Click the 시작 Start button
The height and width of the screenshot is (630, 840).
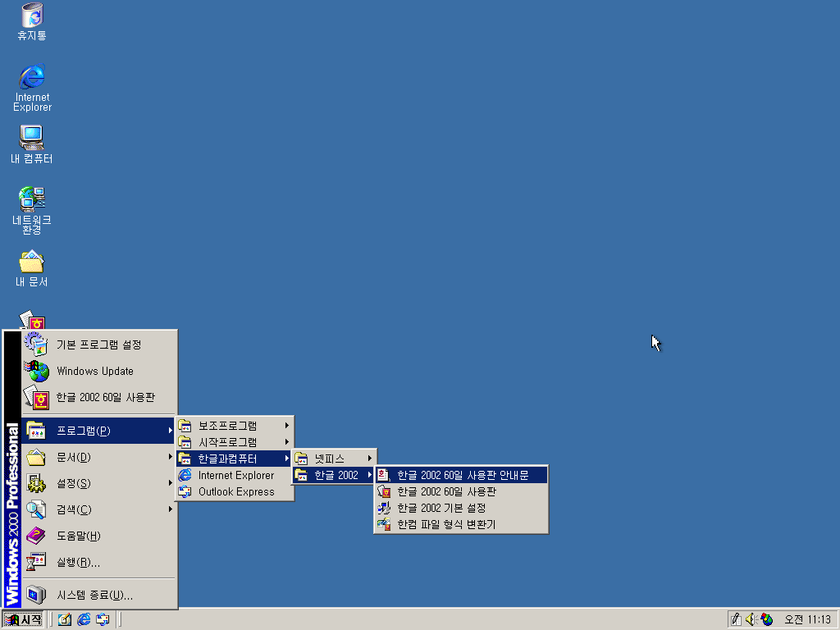(x=22, y=620)
